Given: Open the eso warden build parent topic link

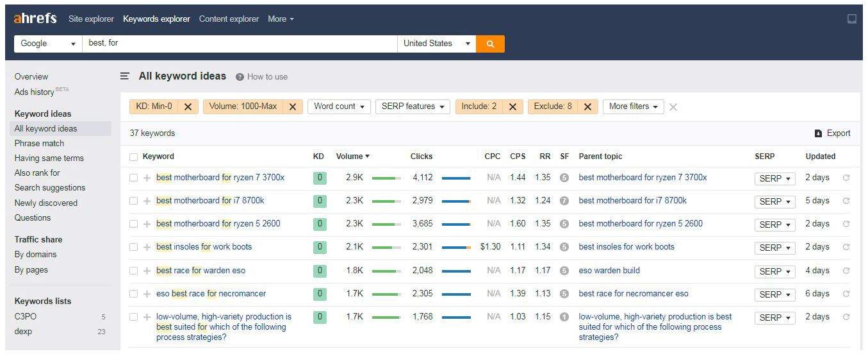Looking at the screenshot, I should click(x=609, y=270).
